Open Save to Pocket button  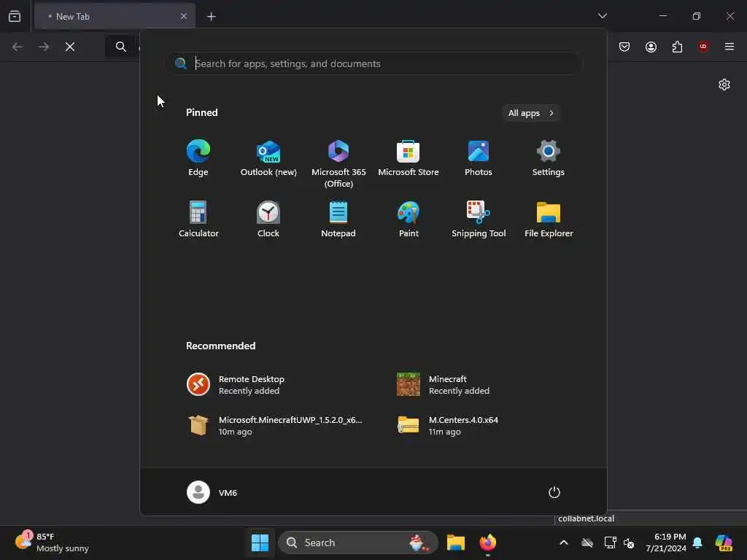[x=624, y=47]
